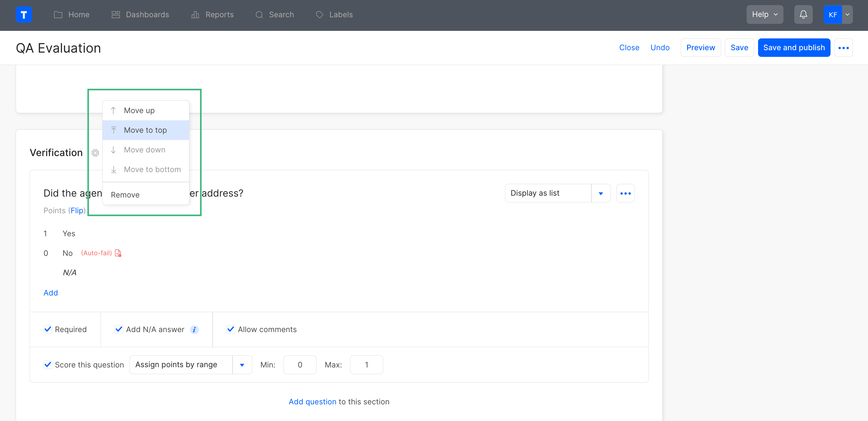Expand the Help dropdown

pyautogui.click(x=764, y=15)
